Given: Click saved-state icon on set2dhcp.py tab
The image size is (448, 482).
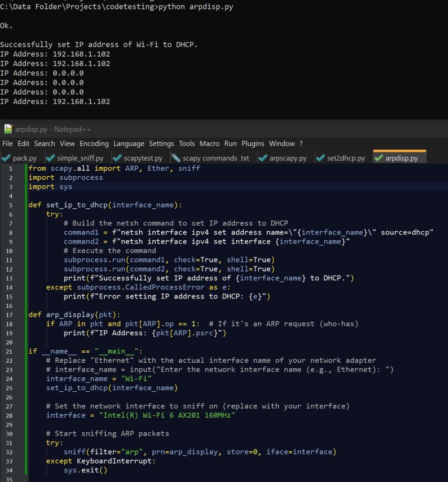Looking at the screenshot, I should [x=320, y=158].
